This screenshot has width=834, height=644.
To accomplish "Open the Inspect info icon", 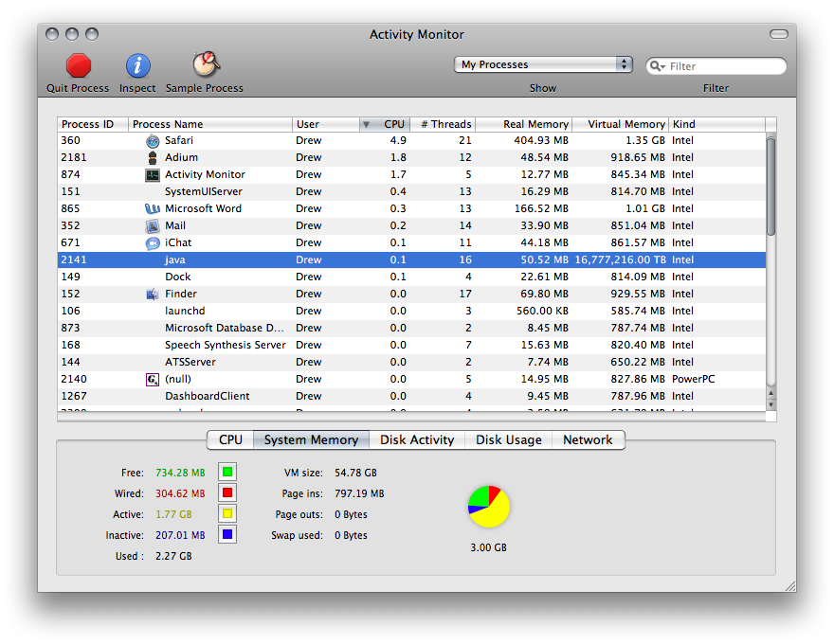I will [137, 66].
